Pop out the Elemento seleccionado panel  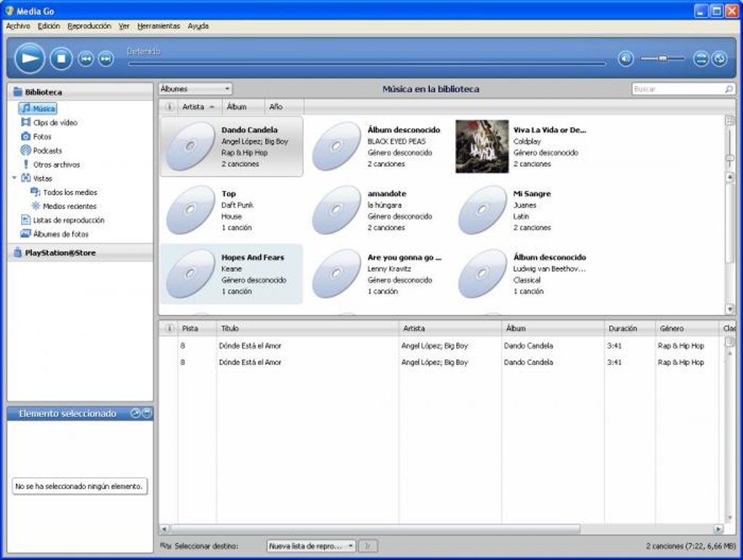click(x=135, y=414)
